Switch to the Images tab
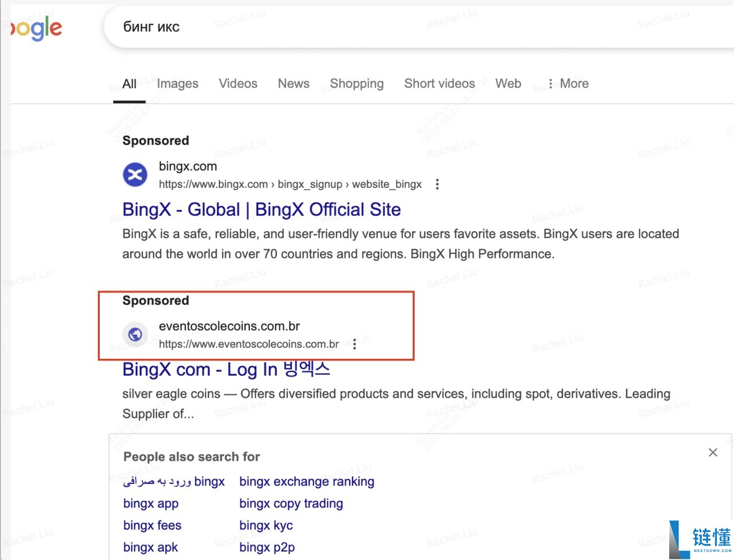 [x=177, y=84]
